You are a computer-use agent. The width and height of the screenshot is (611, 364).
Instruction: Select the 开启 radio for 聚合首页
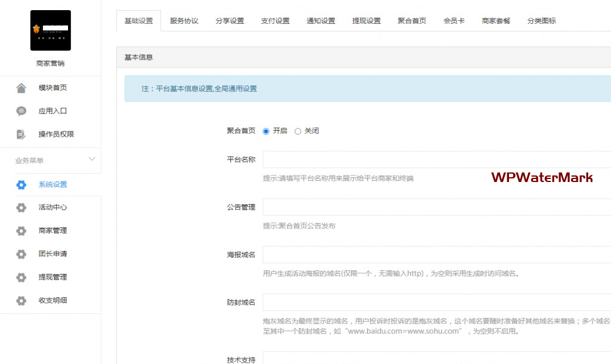click(266, 131)
